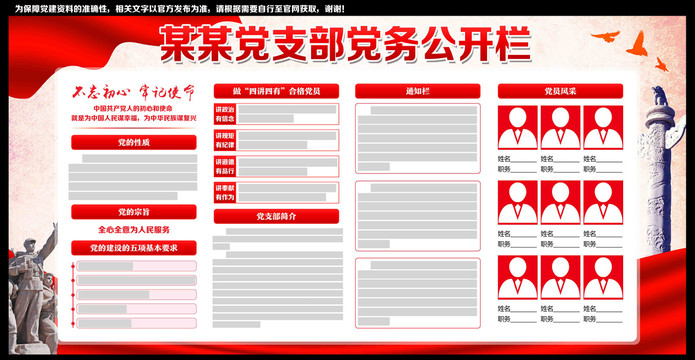
Task: Open the 党的宗旨 section header
Action: point(134,212)
